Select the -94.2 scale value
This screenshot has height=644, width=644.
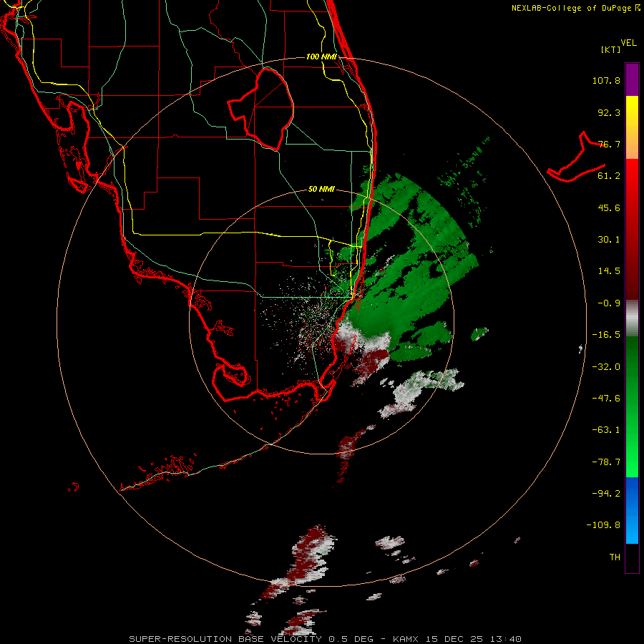(x=606, y=493)
